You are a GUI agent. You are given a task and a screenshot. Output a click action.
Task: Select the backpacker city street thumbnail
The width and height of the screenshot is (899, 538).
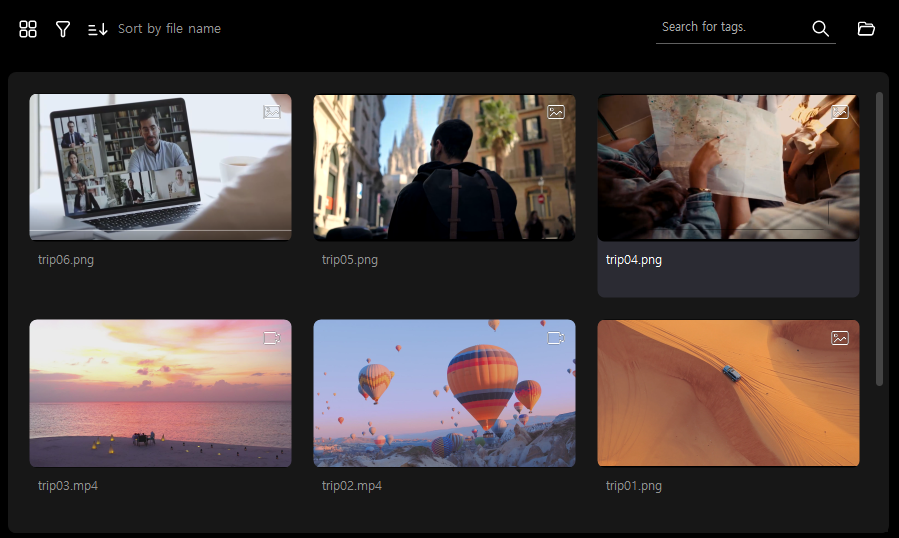pos(444,167)
